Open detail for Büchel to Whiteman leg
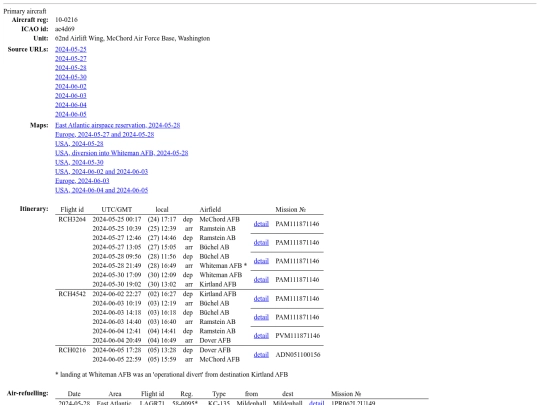The image size is (540, 405). coord(261,261)
